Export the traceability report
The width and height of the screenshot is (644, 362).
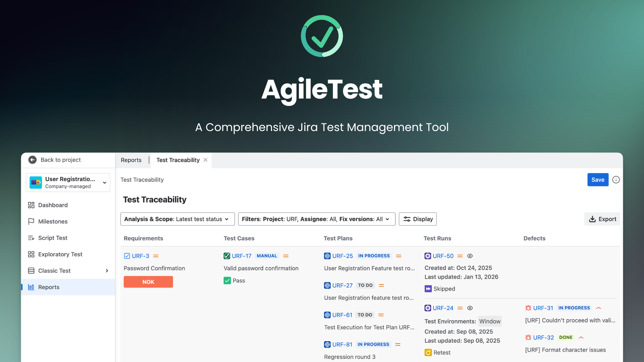[602, 219]
